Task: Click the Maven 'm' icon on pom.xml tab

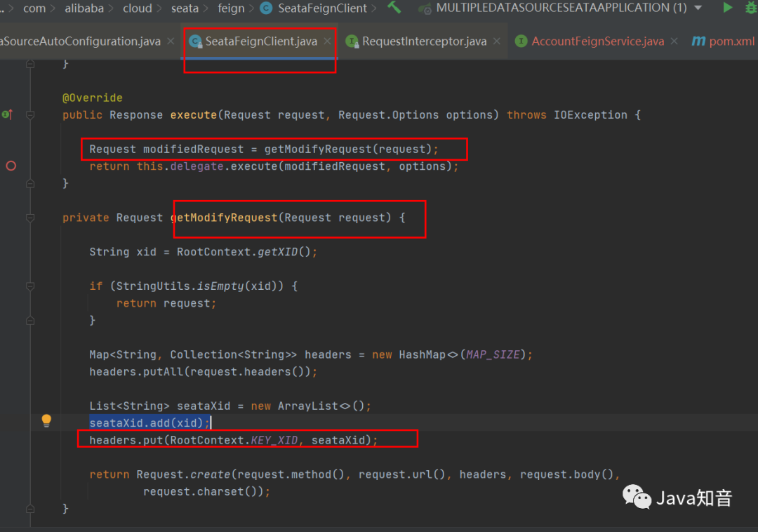Action: 698,41
